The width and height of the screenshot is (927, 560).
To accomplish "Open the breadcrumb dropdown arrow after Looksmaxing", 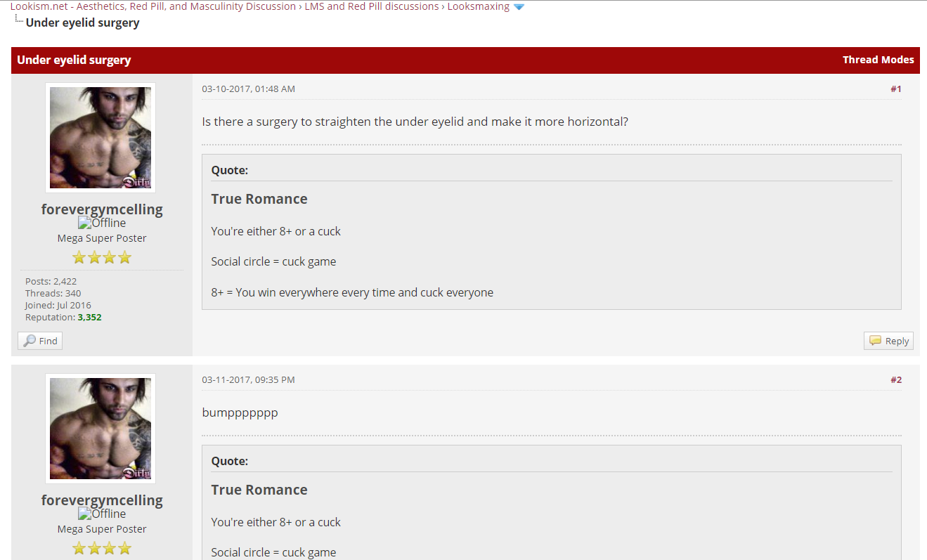I will (x=519, y=7).
